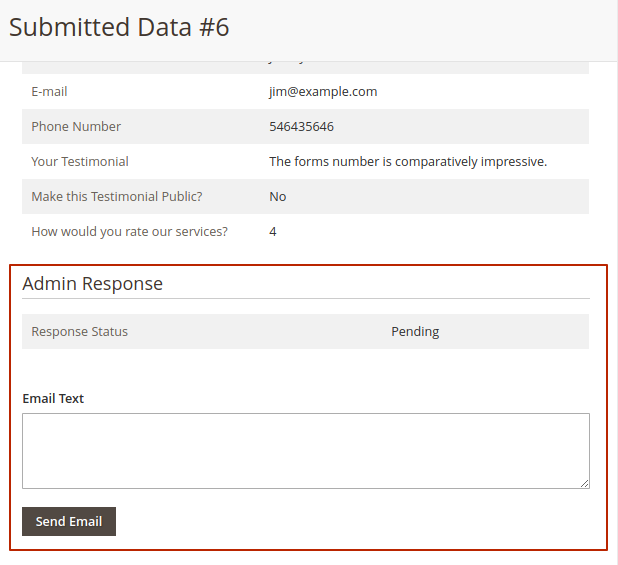Image resolution: width=618 pixels, height=565 pixels.
Task: Click the Send Email button
Action: click(69, 521)
